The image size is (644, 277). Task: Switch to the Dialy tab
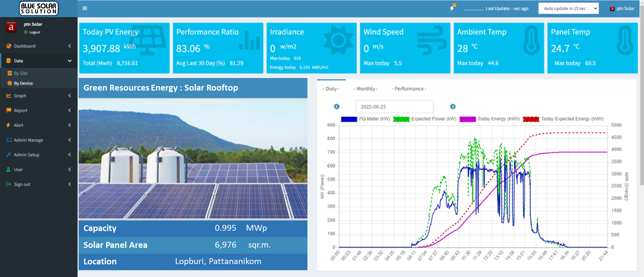331,88
